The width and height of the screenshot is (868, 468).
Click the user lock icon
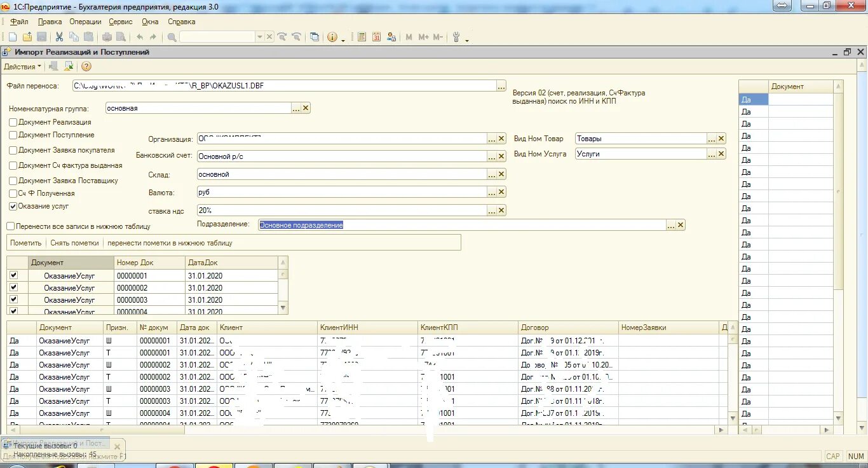click(391, 38)
